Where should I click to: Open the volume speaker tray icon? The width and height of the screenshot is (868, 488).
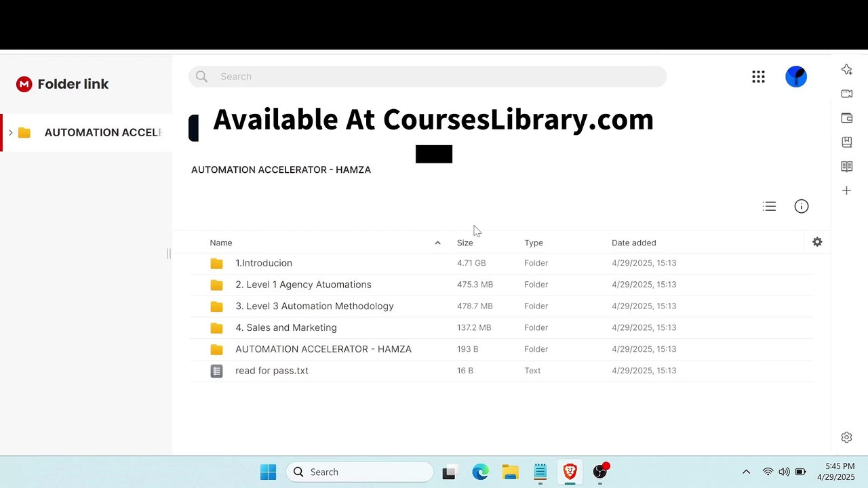(x=784, y=472)
